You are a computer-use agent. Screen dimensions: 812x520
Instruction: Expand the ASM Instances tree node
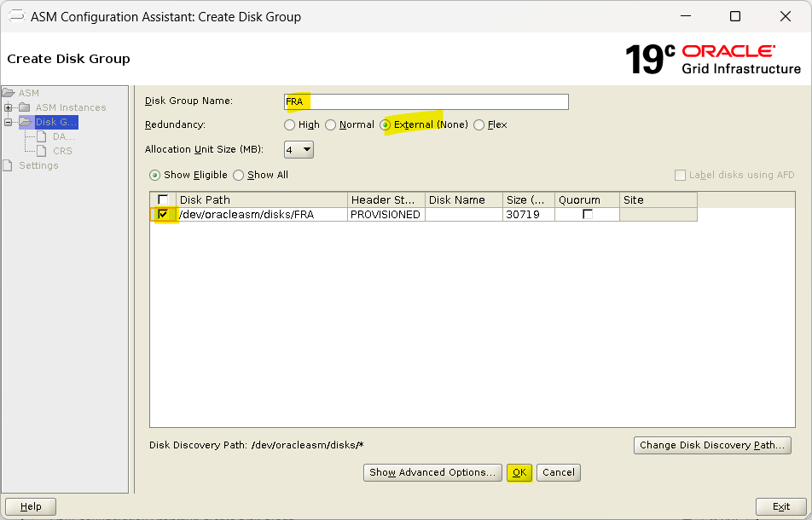(9, 107)
